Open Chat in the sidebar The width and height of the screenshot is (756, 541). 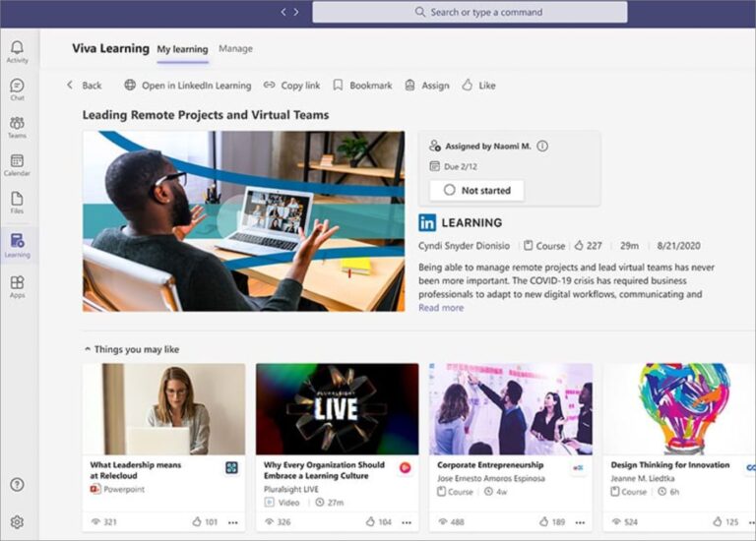17,89
